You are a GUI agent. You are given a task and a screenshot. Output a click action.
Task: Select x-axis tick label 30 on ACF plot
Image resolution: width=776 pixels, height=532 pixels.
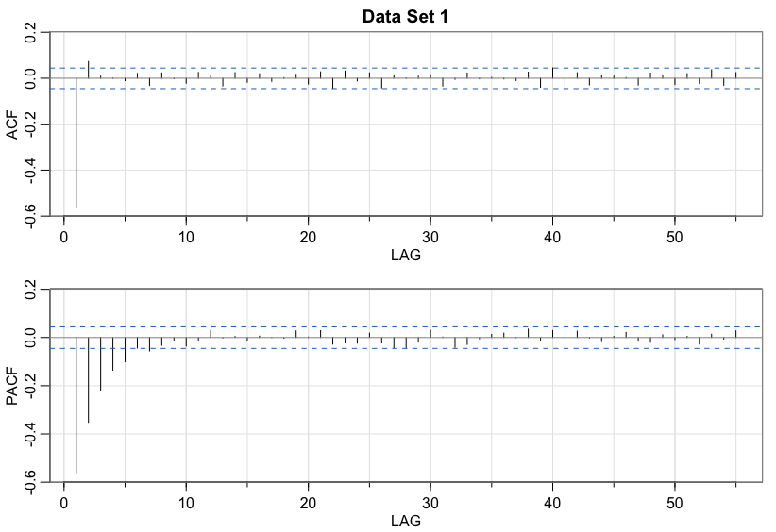point(430,236)
